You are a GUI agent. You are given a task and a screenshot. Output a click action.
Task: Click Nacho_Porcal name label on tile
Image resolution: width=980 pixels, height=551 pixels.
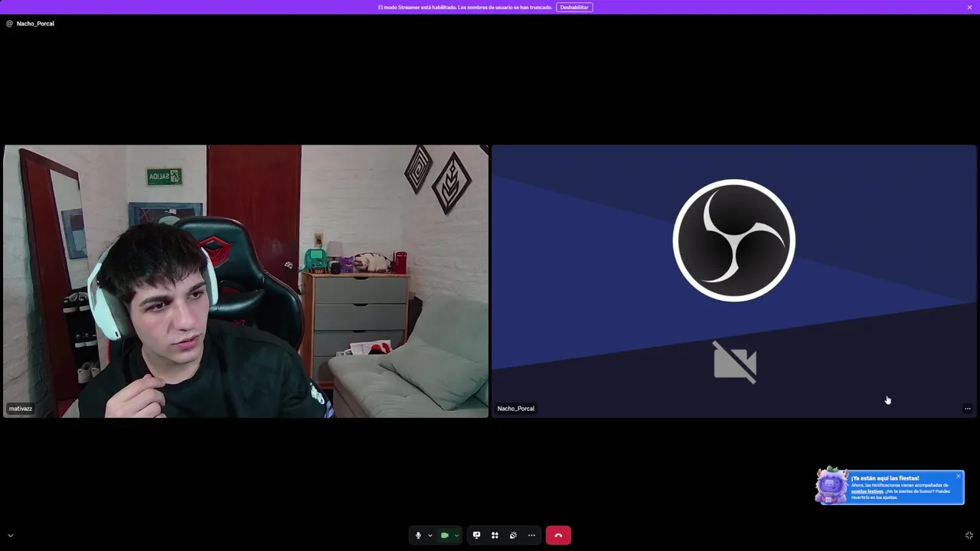point(516,409)
